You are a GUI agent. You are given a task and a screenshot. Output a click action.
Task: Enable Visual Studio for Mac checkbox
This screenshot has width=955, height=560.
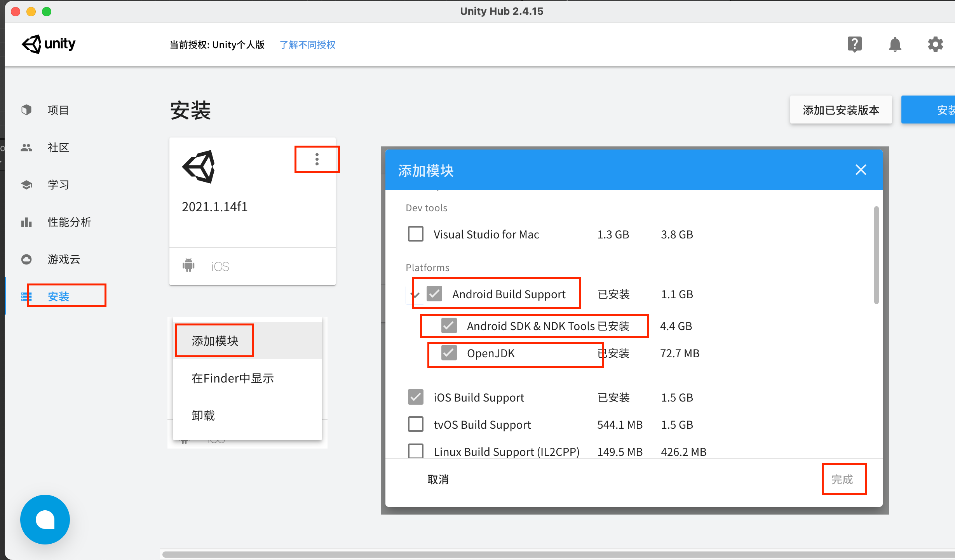[415, 234]
